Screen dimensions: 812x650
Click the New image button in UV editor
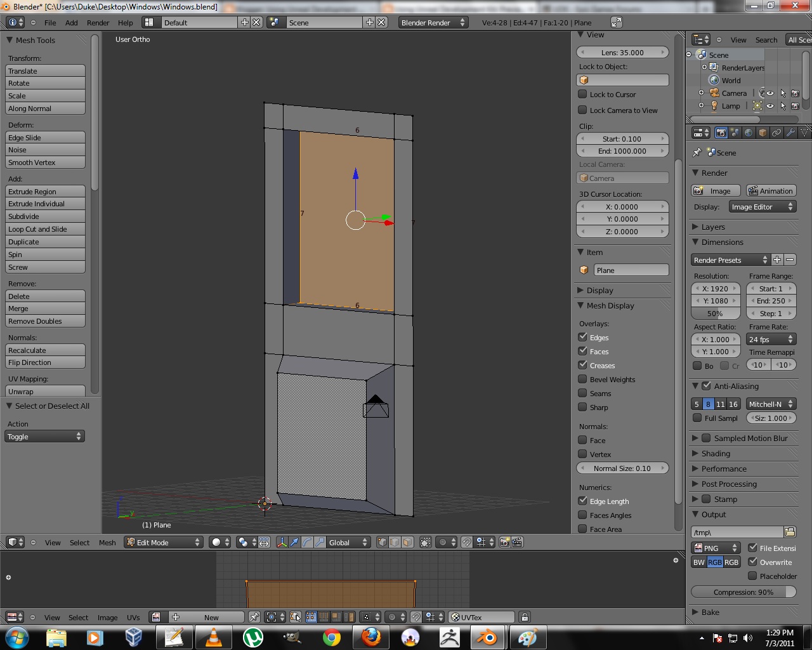212,616
